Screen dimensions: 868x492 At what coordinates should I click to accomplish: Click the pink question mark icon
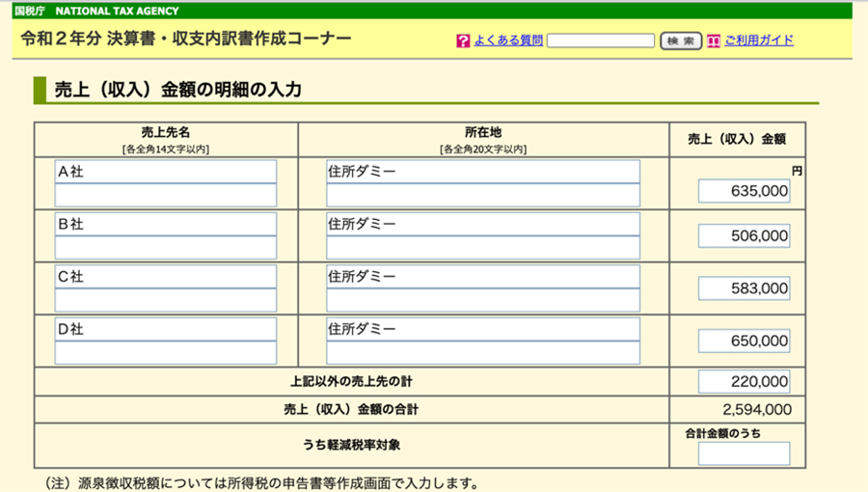click(x=463, y=41)
